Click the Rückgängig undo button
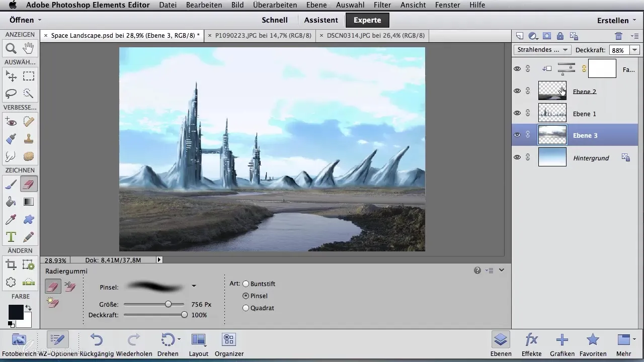 (x=97, y=344)
